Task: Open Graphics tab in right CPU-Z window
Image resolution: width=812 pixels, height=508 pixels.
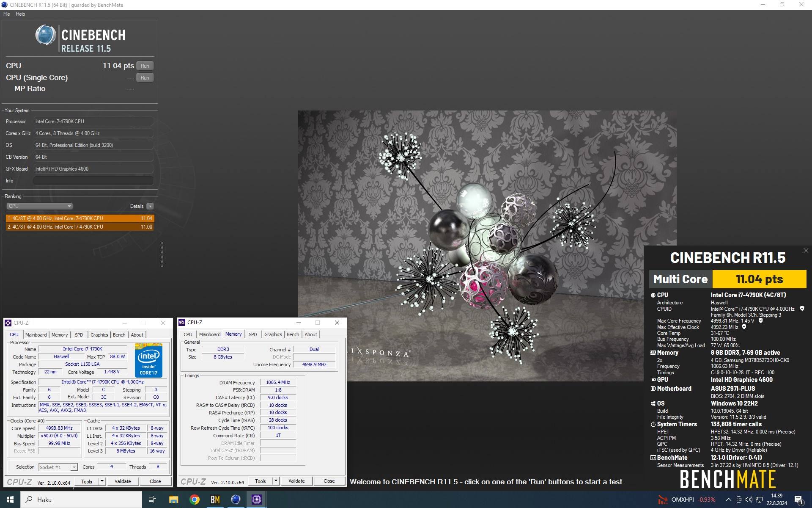Action: click(x=273, y=334)
